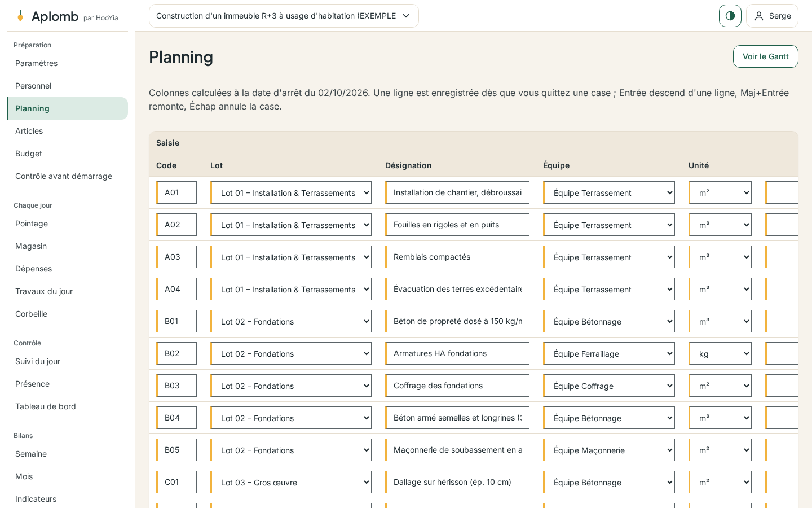Screen dimensions: 812x508
Task: Click the partially visible field after Unité in row A04
Action: [x=782, y=289]
